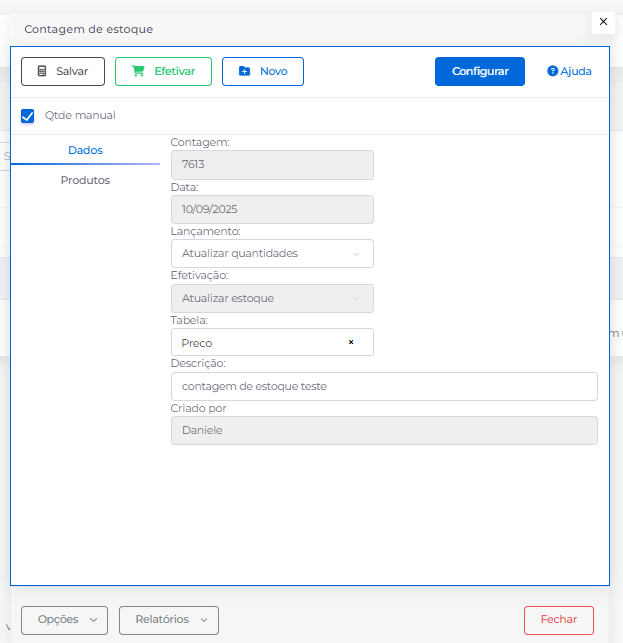623x643 pixels.
Task: Open the Ajuda help link
Action: click(569, 71)
